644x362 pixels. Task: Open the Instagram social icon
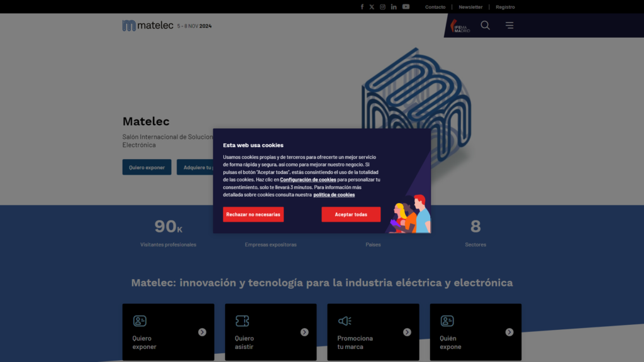tap(382, 7)
